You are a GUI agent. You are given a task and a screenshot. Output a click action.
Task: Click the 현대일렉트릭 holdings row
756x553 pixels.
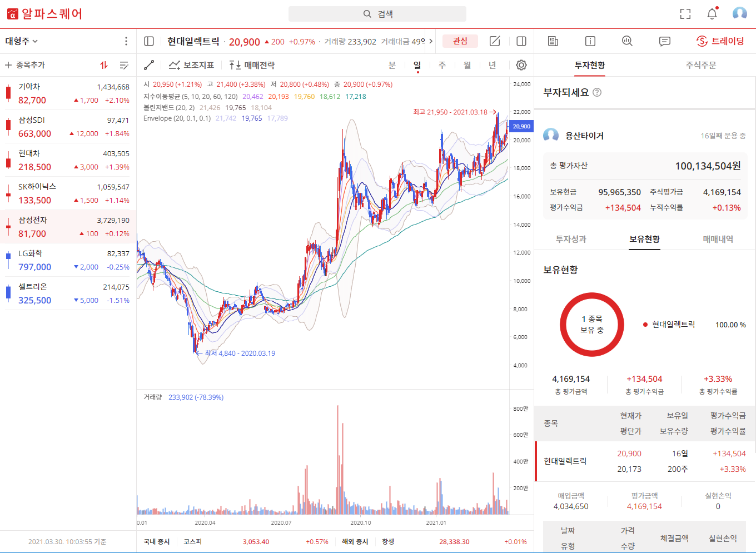pyautogui.click(x=645, y=461)
